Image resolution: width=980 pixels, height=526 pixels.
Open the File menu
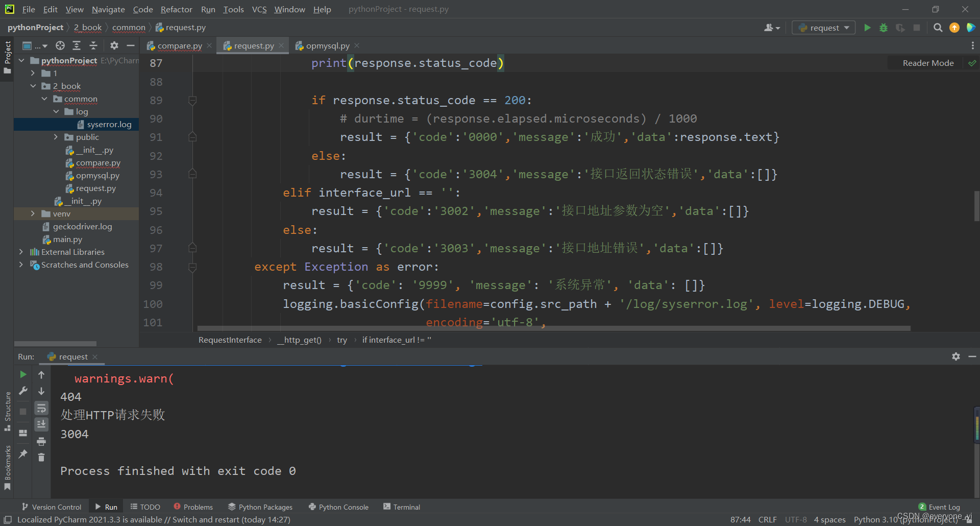[29, 9]
